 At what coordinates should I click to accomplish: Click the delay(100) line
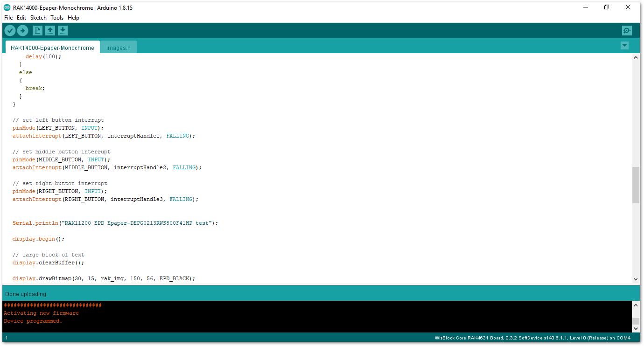coord(43,56)
